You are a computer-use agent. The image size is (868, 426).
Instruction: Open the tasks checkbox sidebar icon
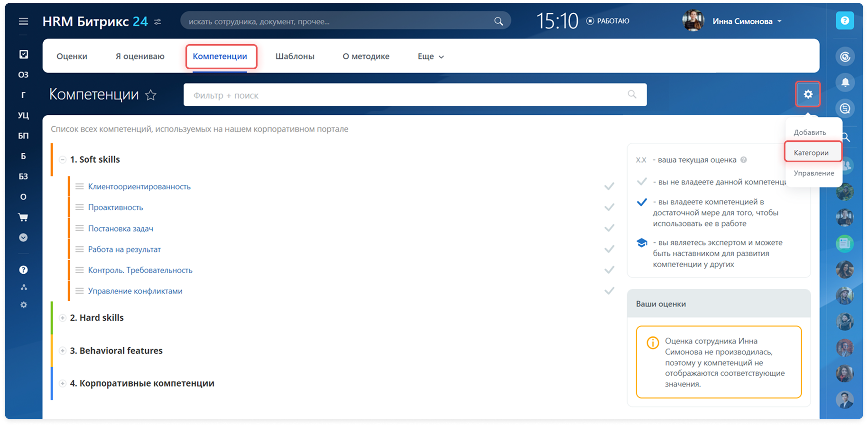coord(23,55)
